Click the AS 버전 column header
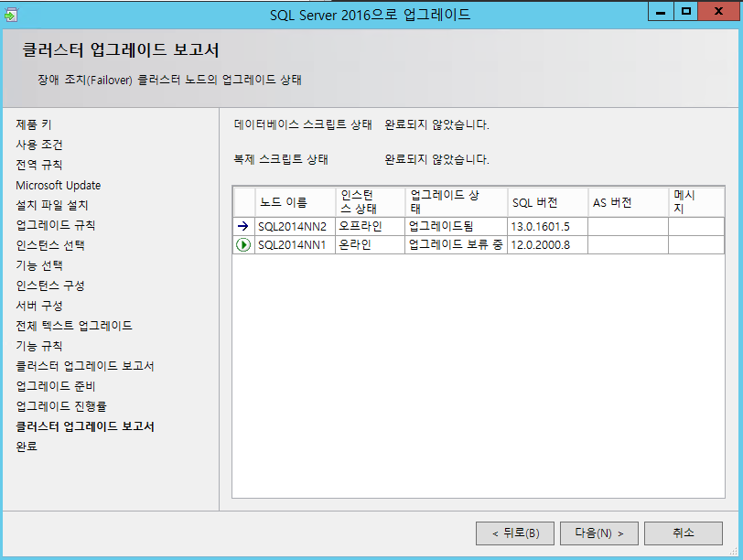Viewport: 743px width, 560px height. point(629,202)
